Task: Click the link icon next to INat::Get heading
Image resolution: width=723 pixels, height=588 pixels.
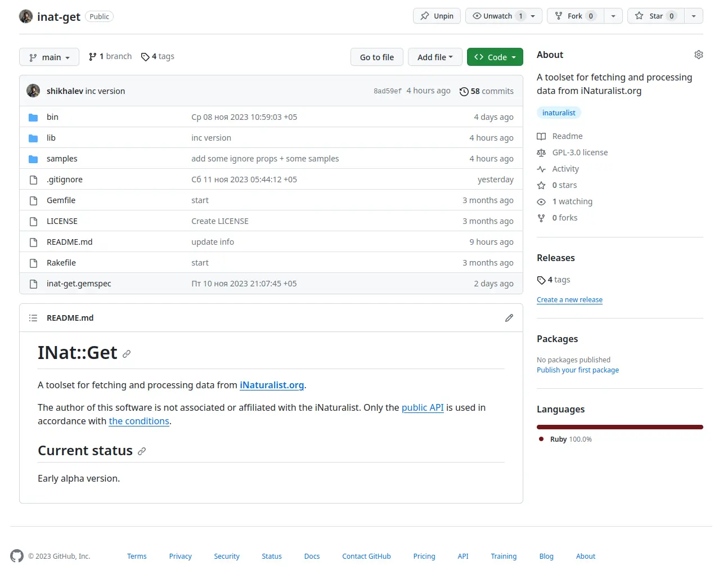Action: pos(127,354)
